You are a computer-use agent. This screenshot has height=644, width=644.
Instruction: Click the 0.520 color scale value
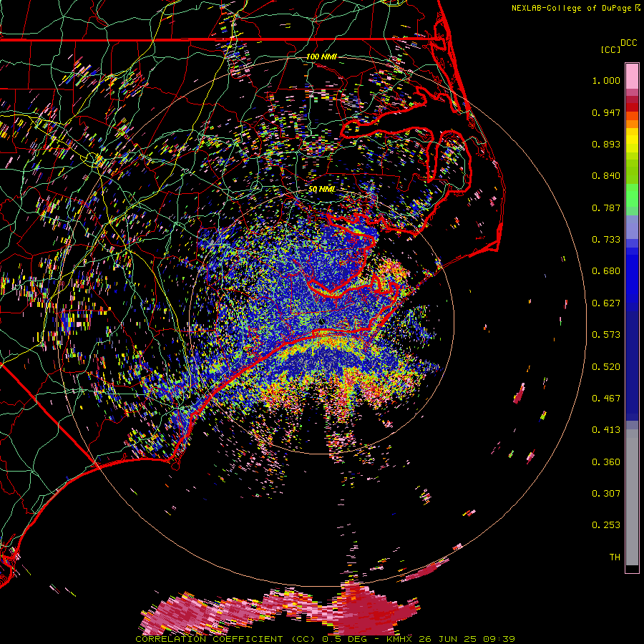pyautogui.click(x=606, y=367)
